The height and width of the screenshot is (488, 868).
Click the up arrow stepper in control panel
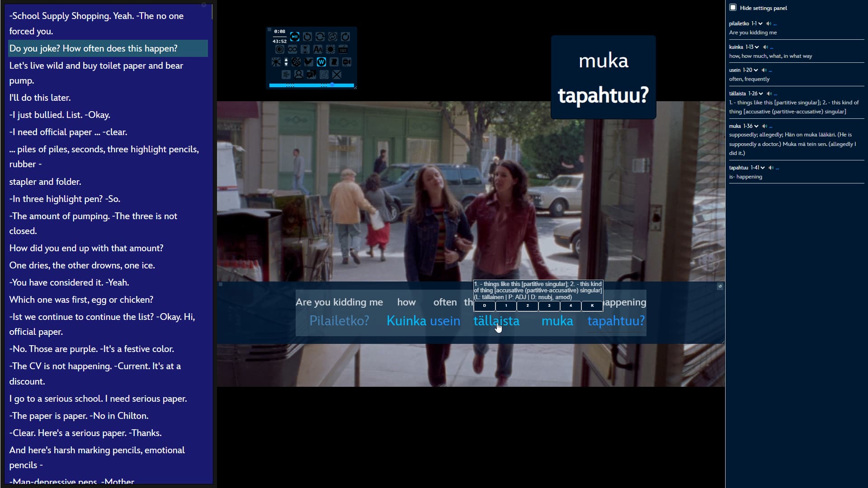(286, 60)
